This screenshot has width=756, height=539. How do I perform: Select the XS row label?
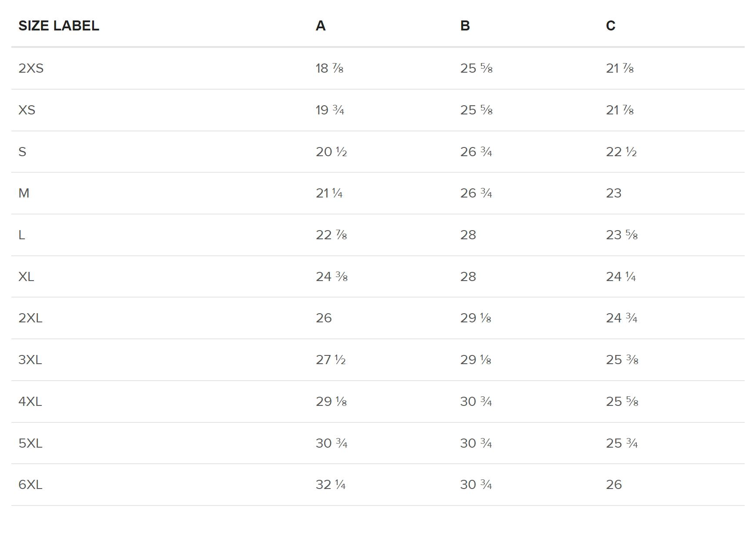pyautogui.click(x=27, y=110)
